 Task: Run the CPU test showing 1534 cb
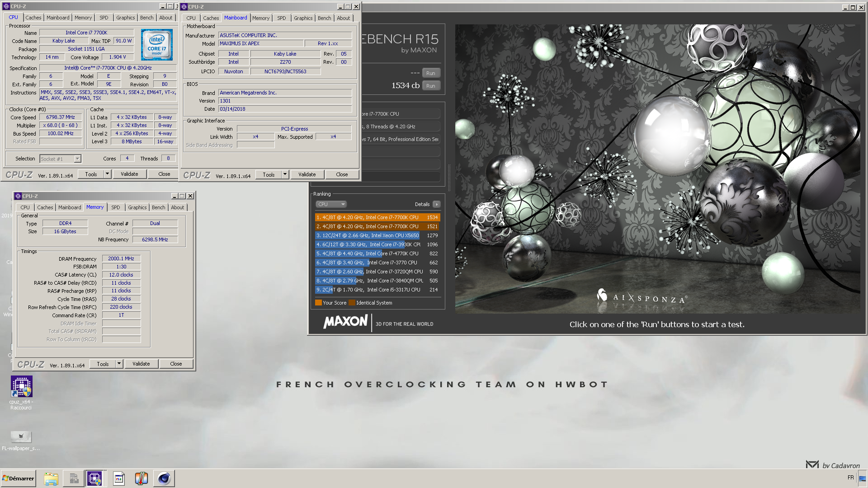click(431, 86)
